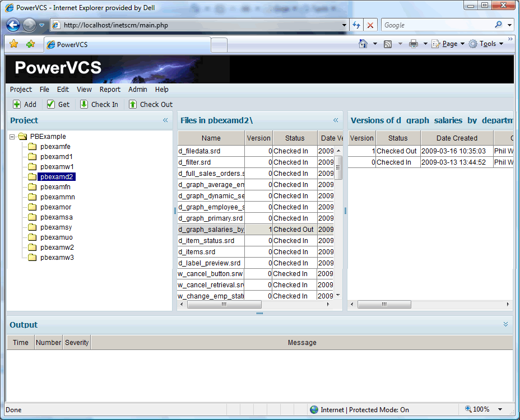Click the files list horizontal scrollbar thumb

pyautogui.click(x=224, y=304)
